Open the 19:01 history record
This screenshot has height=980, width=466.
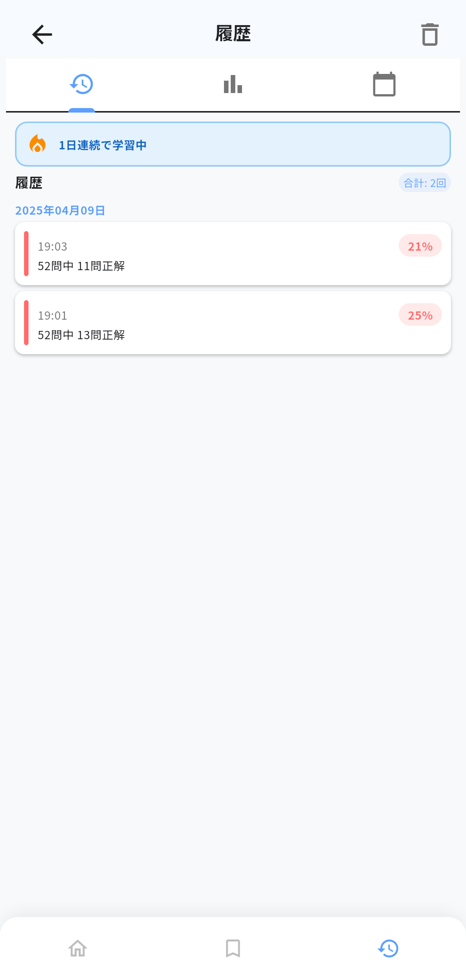233,323
